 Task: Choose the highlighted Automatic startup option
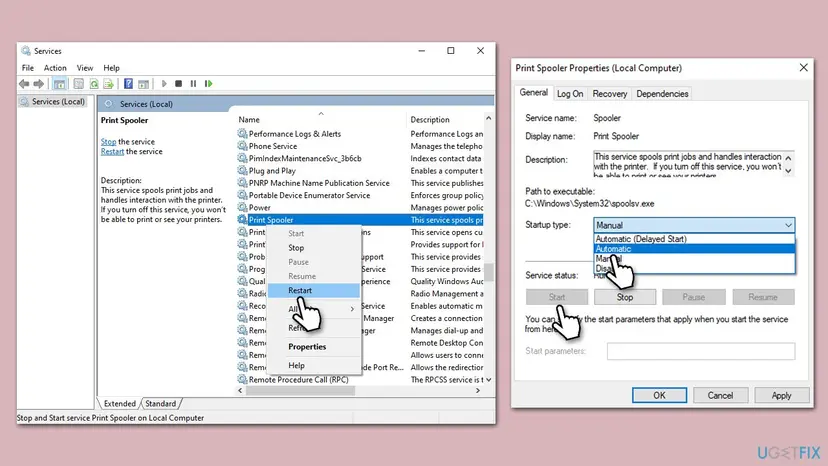(694, 249)
